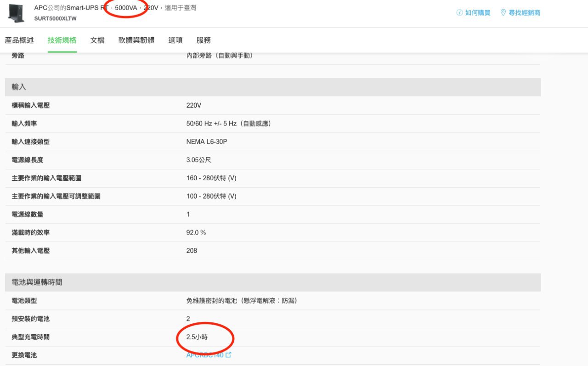Click the 電池與運轉時間 section header
The image size is (588, 366).
pos(273,282)
